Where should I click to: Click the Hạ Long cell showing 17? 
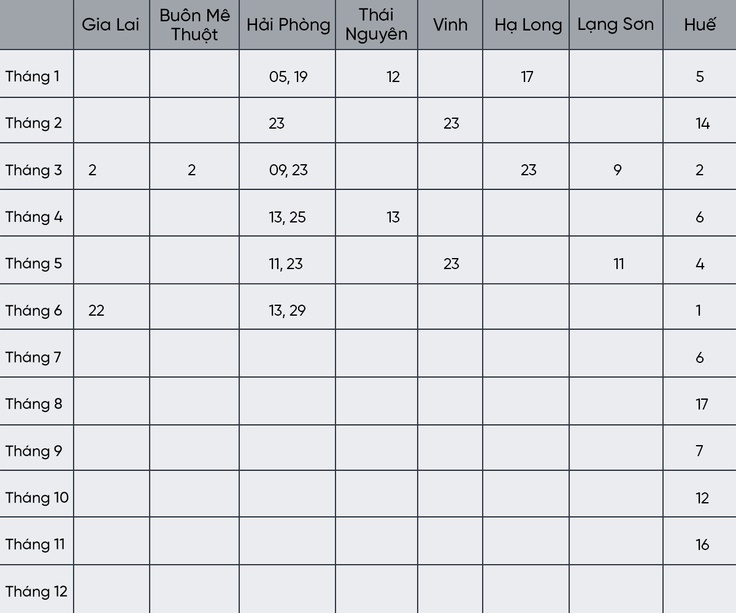tap(526, 74)
